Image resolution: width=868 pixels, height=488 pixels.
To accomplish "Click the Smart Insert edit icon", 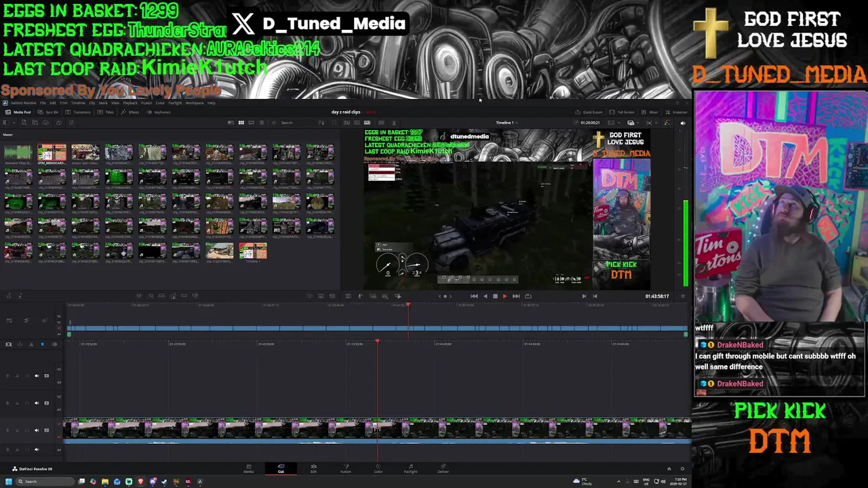I will point(139,296).
